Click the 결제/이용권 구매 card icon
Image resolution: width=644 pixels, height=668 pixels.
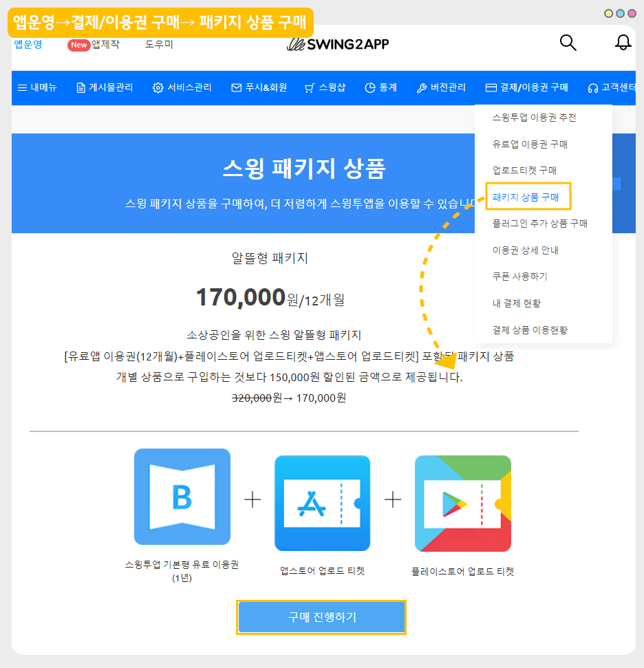[491, 88]
